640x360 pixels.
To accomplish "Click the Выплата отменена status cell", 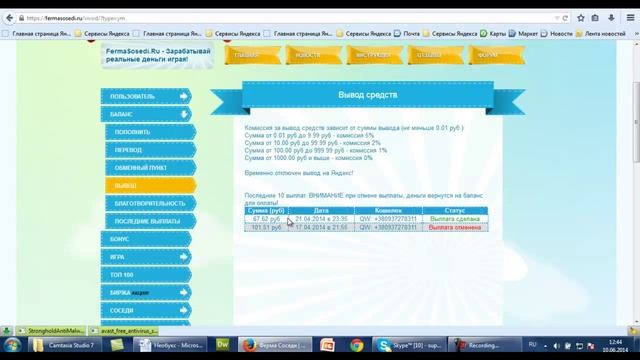I will coord(455,227).
